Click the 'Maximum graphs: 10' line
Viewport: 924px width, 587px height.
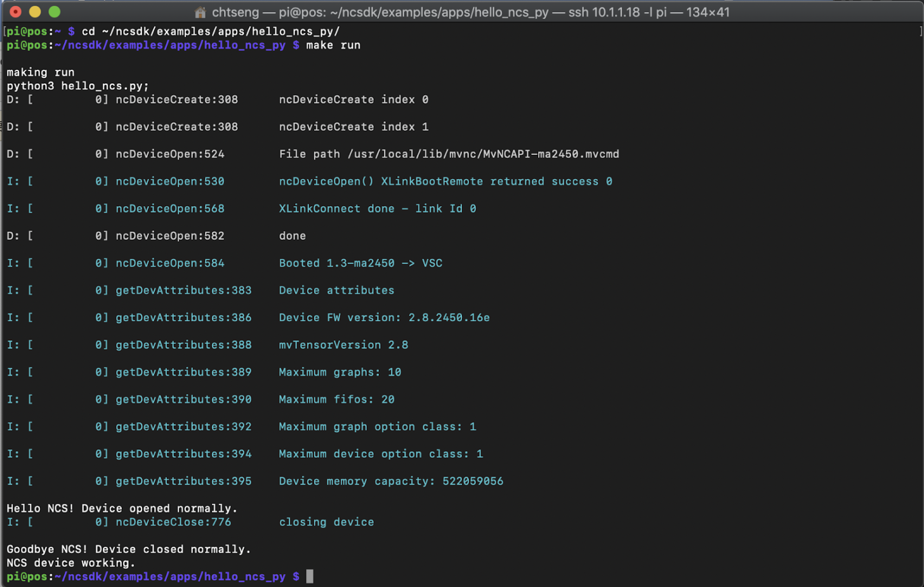pos(340,373)
